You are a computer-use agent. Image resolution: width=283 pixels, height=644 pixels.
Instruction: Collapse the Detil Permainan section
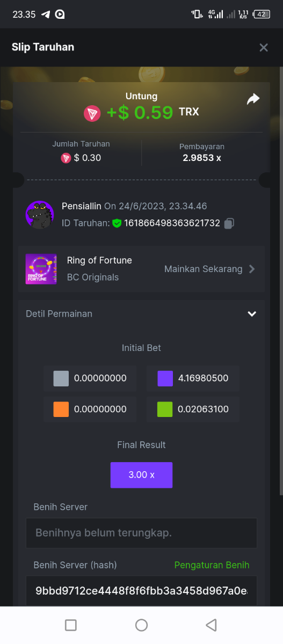tap(252, 314)
